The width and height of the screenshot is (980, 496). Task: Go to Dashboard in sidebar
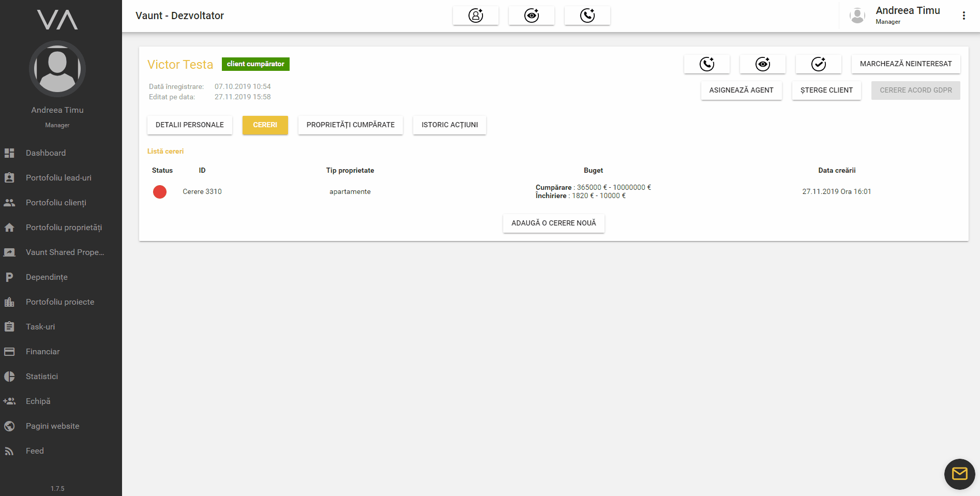(x=46, y=153)
